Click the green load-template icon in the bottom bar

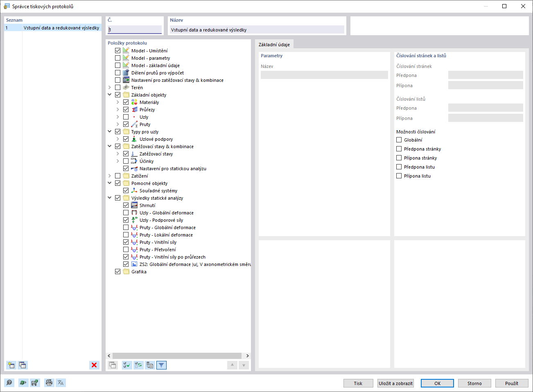23,383
